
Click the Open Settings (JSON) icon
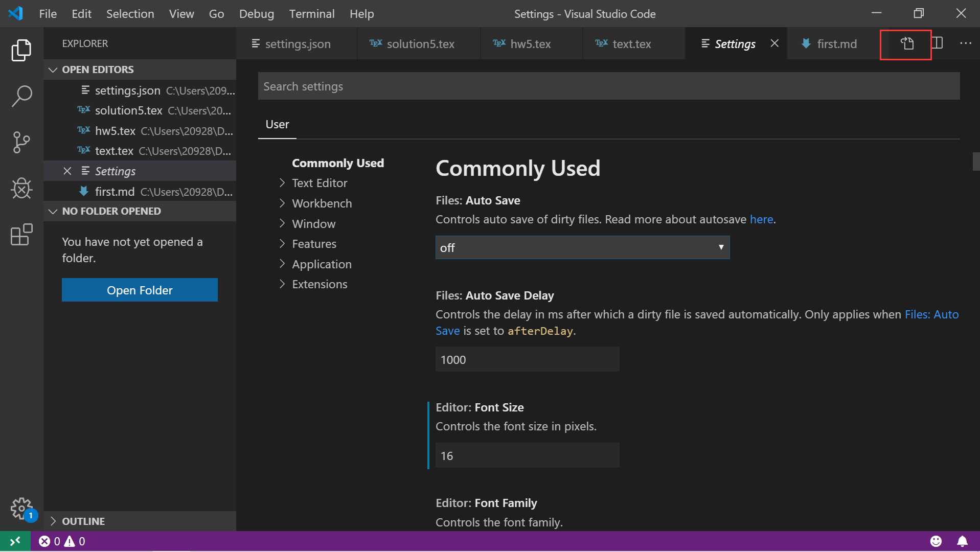tap(907, 44)
